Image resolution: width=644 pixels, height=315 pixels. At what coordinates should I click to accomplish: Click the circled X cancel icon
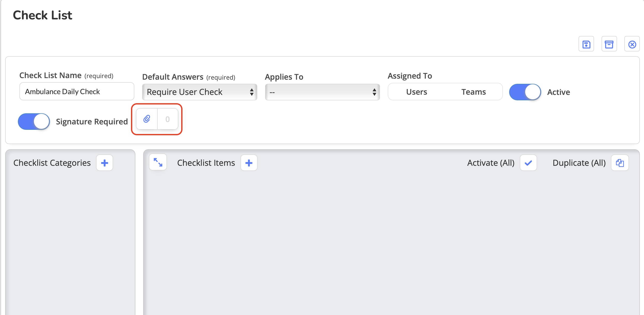click(632, 44)
